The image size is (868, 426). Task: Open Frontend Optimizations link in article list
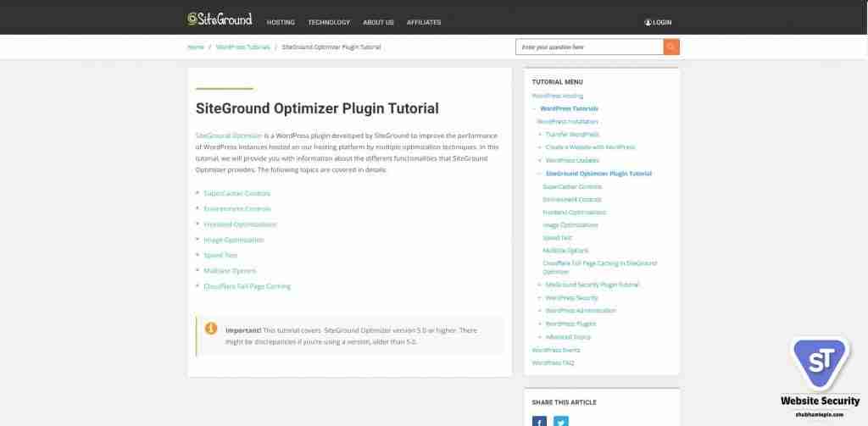click(240, 224)
